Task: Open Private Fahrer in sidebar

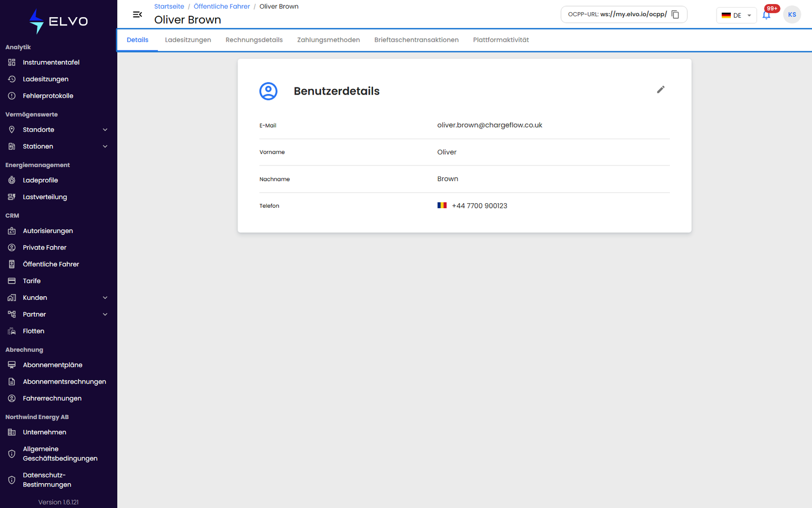Action: click(45, 247)
